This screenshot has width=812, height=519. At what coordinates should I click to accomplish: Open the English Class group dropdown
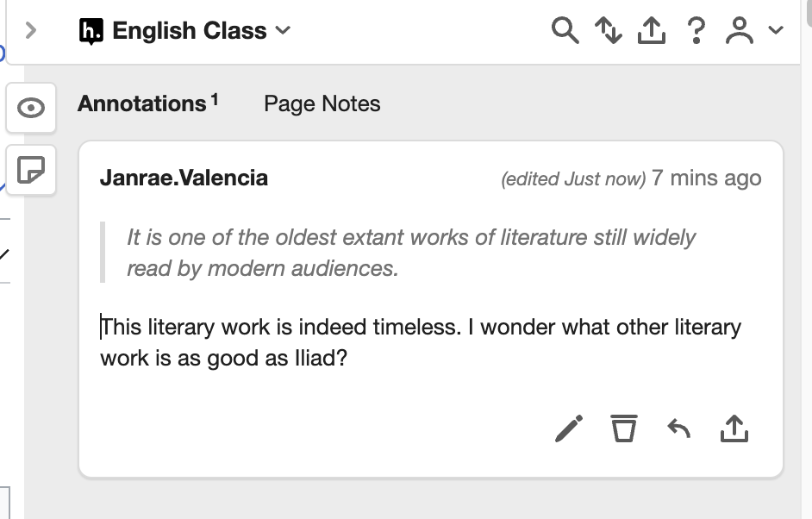[283, 30]
